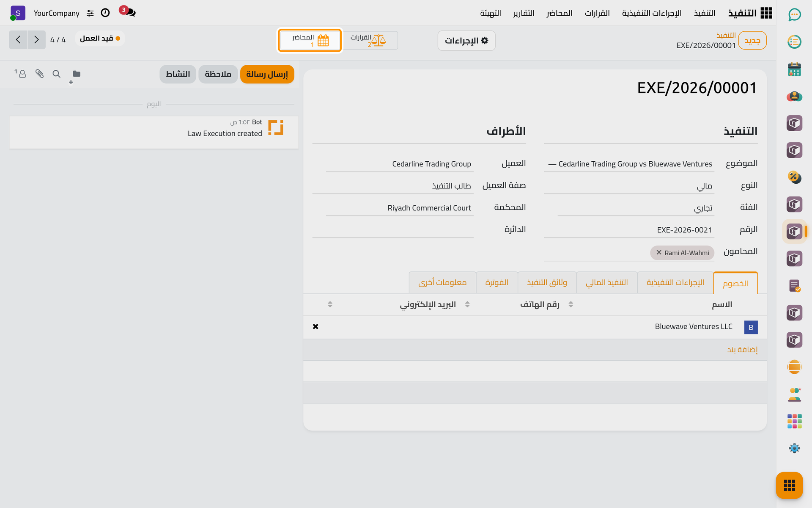The height and width of the screenshot is (508, 812).
Task: Go to the previous record arrow
Action: click(x=18, y=40)
